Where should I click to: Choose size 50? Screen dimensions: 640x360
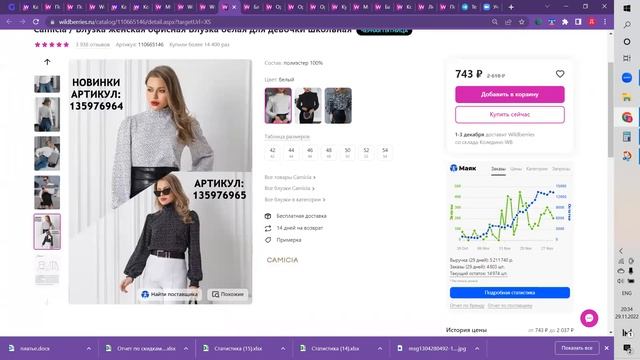[347, 152]
